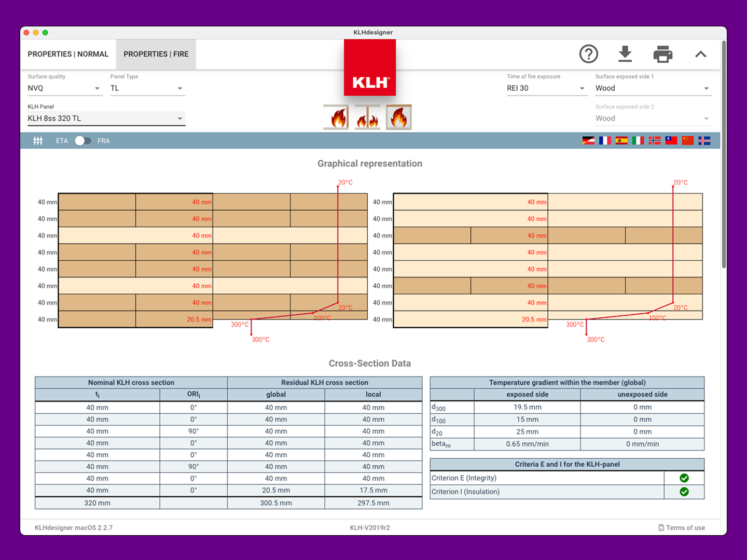Screen dimensions: 747x560
Task: Switch language with French flag
Action: click(x=605, y=141)
